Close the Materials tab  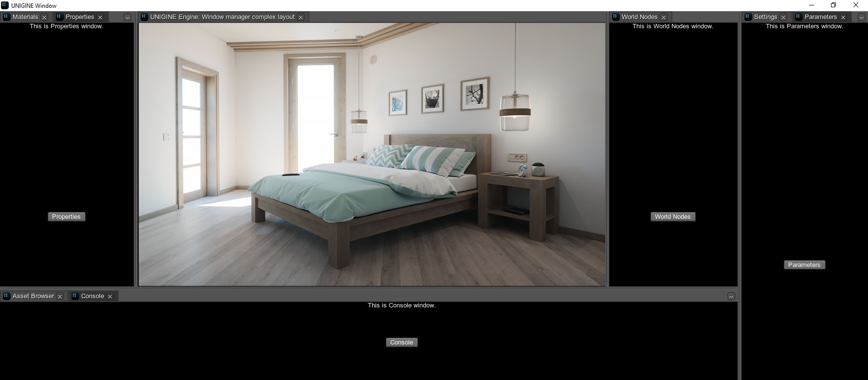(44, 17)
